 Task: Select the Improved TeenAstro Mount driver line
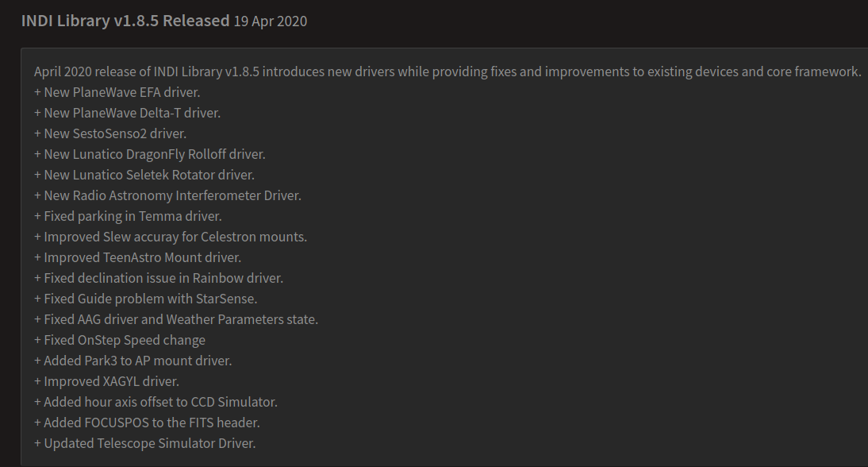(137, 257)
